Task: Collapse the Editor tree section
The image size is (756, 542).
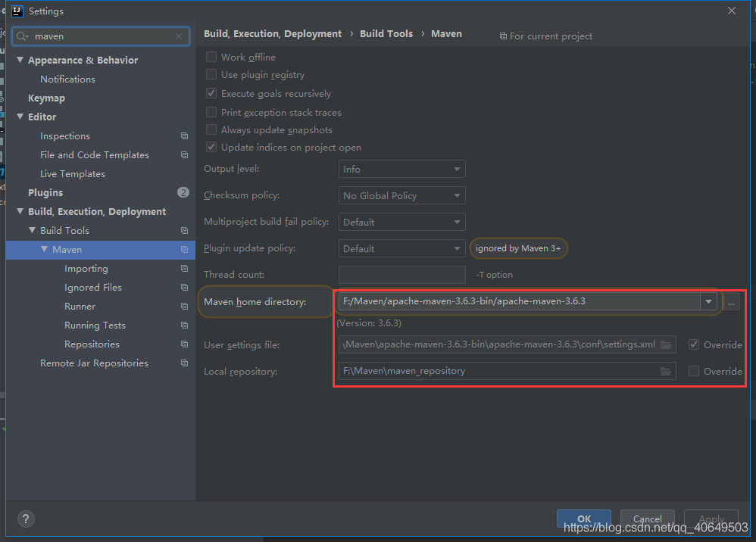Action: pyautogui.click(x=20, y=117)
